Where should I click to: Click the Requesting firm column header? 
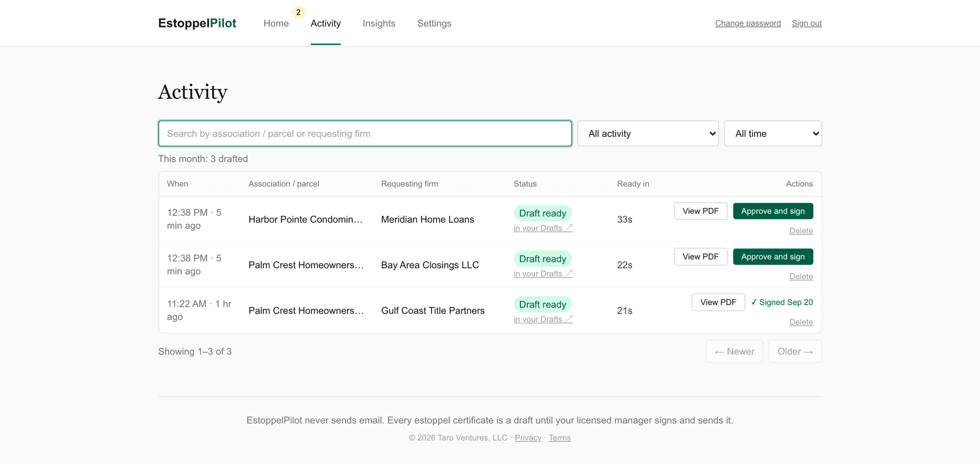pos(410,183)
